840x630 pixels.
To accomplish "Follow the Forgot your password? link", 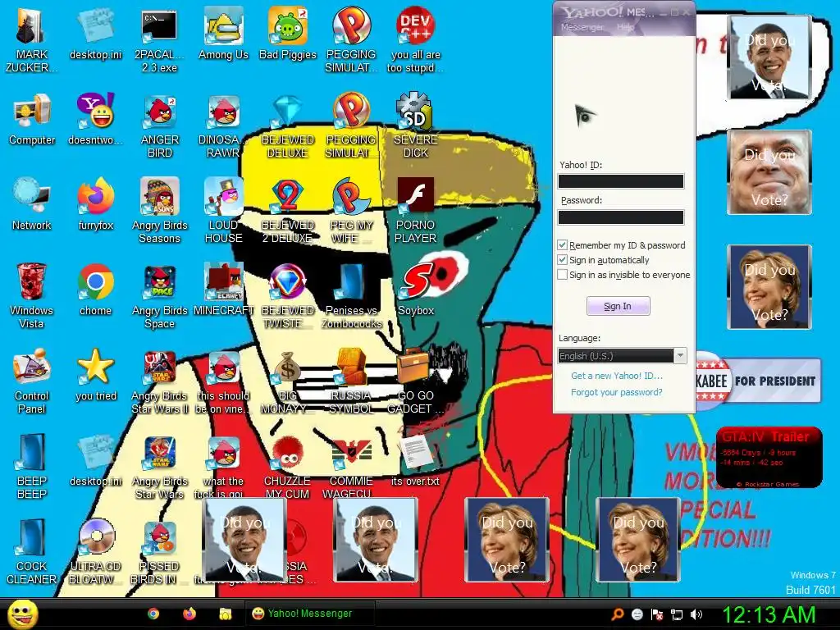I will click(x=617, y=392).
